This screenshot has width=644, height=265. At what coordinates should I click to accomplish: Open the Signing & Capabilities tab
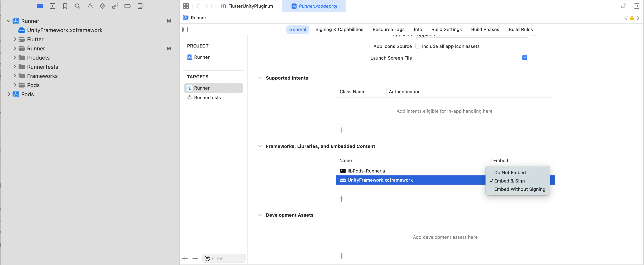339,29
